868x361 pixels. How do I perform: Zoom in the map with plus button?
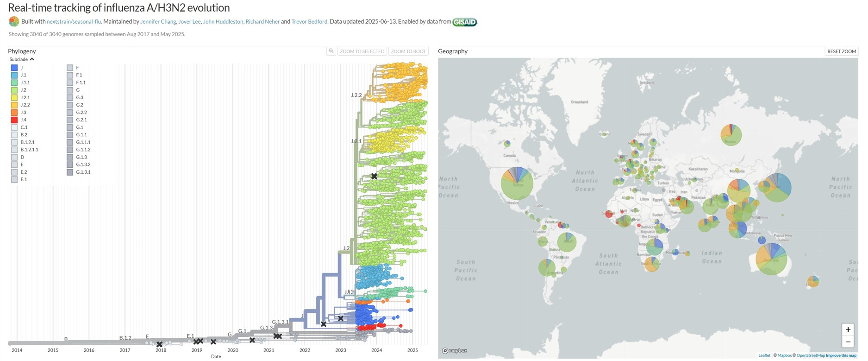pos(848,329)
